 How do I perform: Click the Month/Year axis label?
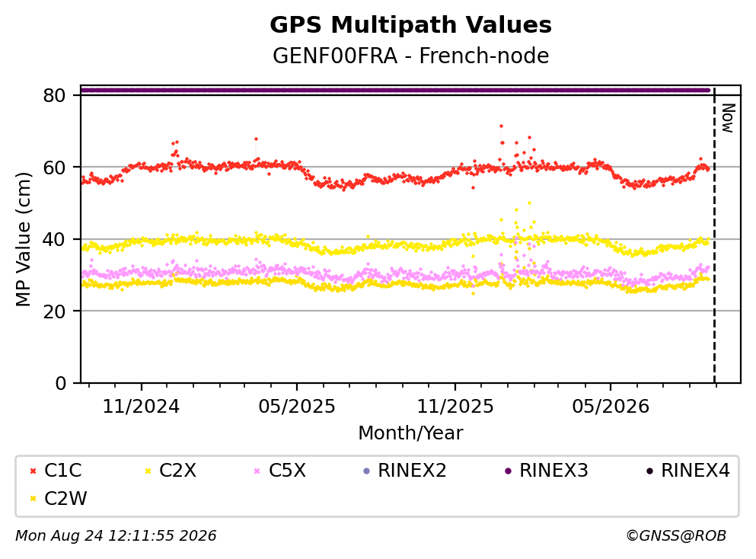pyautogui.click(x=411, y=433)
